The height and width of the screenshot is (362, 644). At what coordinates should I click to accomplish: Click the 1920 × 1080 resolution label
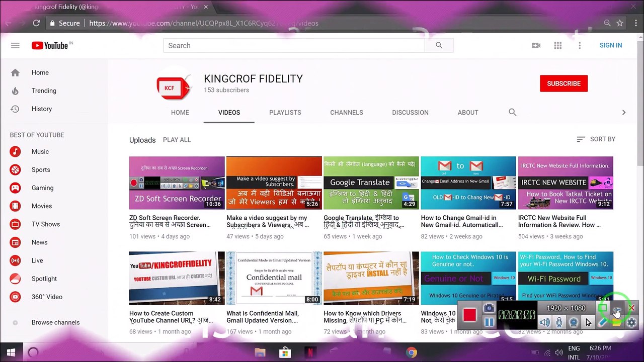566,308
